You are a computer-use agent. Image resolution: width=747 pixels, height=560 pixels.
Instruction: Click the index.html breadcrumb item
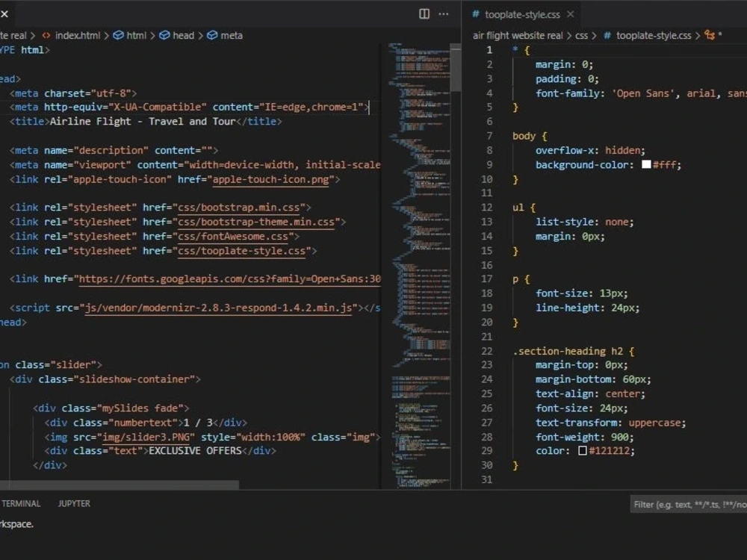pyautogui.click(x=78, y=35)
